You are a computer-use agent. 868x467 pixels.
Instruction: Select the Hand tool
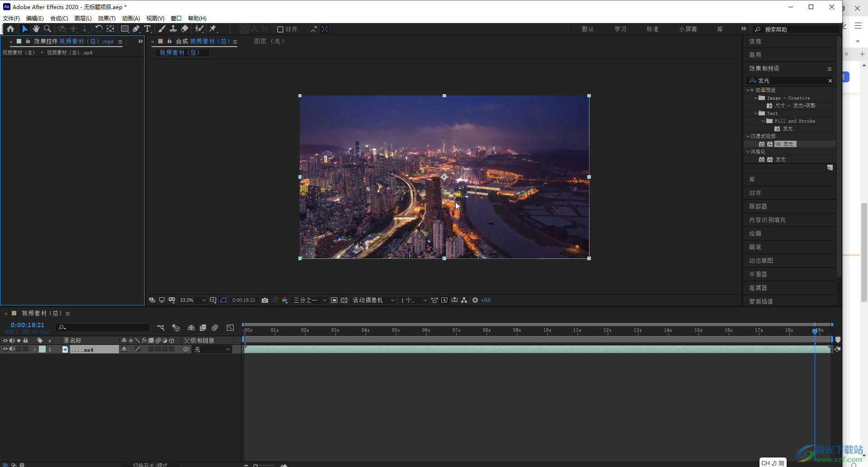36,29
